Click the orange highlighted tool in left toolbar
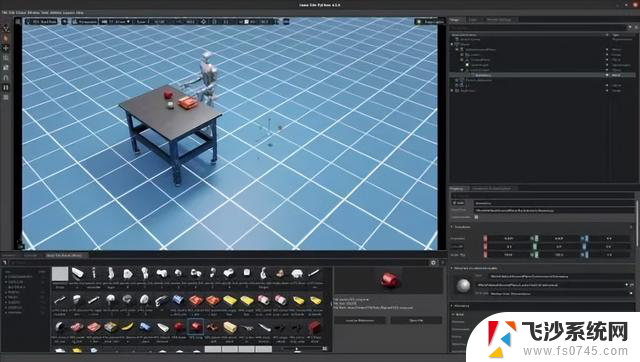Screen dimensions: 640x362 [x=6, y=38]
